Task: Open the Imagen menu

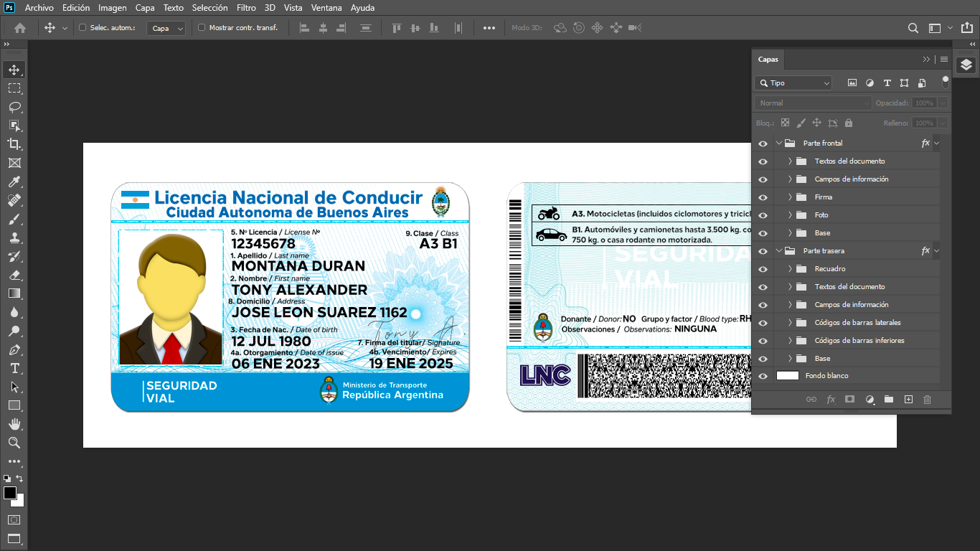Action: 113,8
